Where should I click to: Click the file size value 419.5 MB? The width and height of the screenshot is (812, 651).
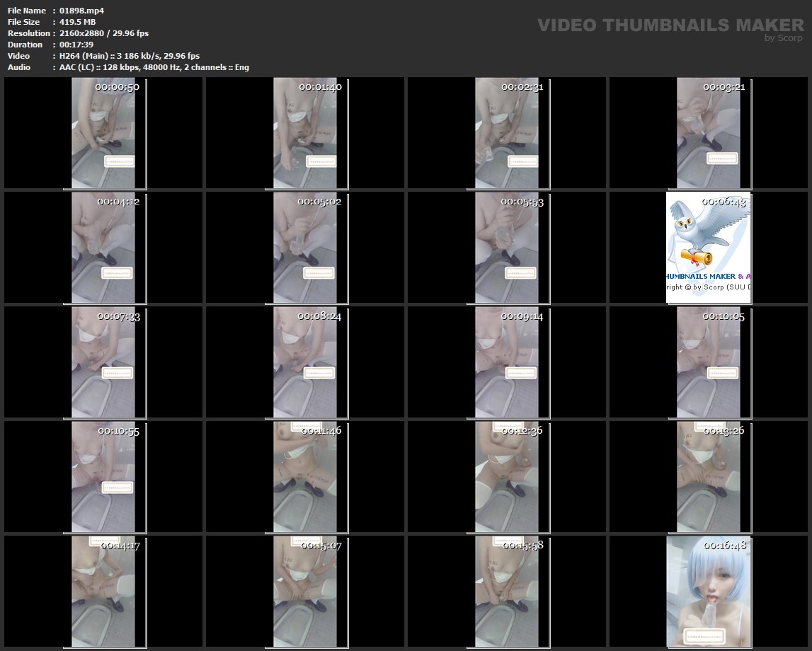click(x=78, y=22)
